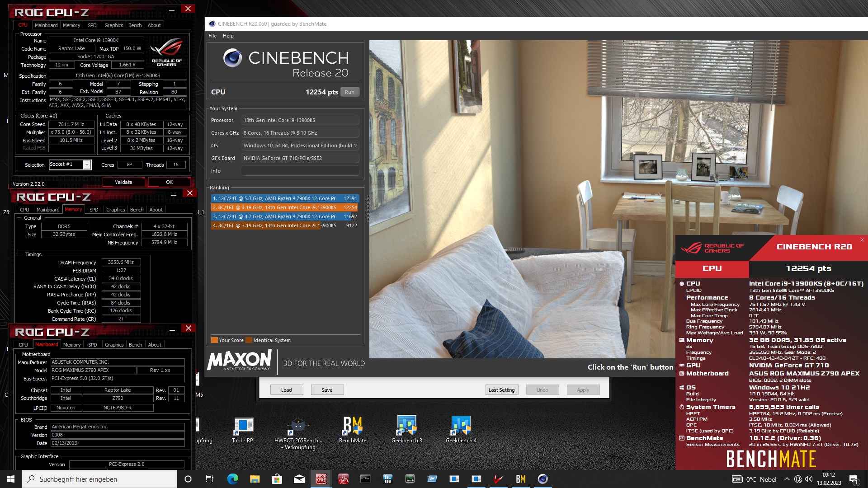The height and width of the screenshot is (488, 868).
Task: Open the Mail app in taskbar
Action: click(299, 479)
